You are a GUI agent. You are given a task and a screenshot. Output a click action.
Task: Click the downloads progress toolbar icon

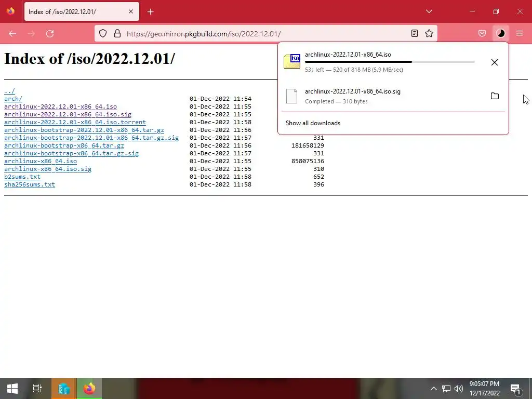pos(500,33)
